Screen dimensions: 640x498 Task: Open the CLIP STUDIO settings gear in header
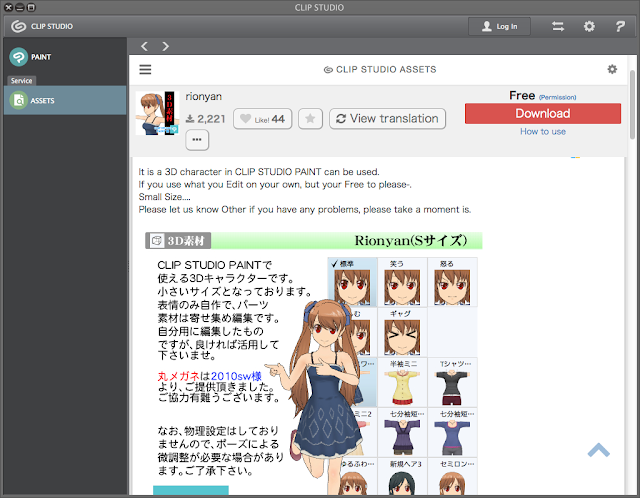(589, 27)
